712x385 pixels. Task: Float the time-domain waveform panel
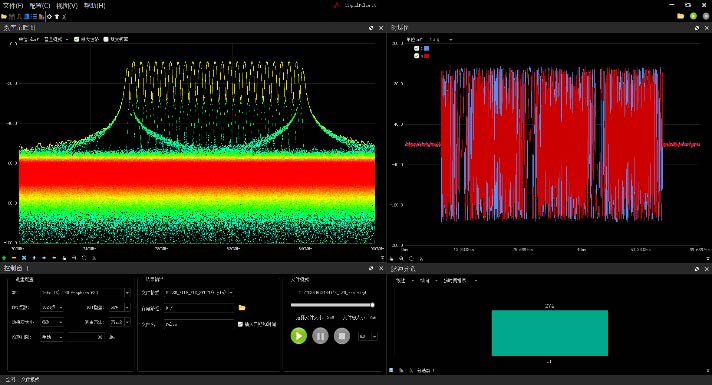[697, 28]
